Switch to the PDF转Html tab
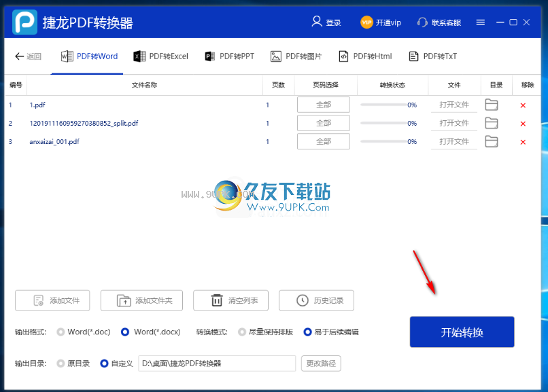The height and width of the screenshot is (392, 548). click(365, 56)
